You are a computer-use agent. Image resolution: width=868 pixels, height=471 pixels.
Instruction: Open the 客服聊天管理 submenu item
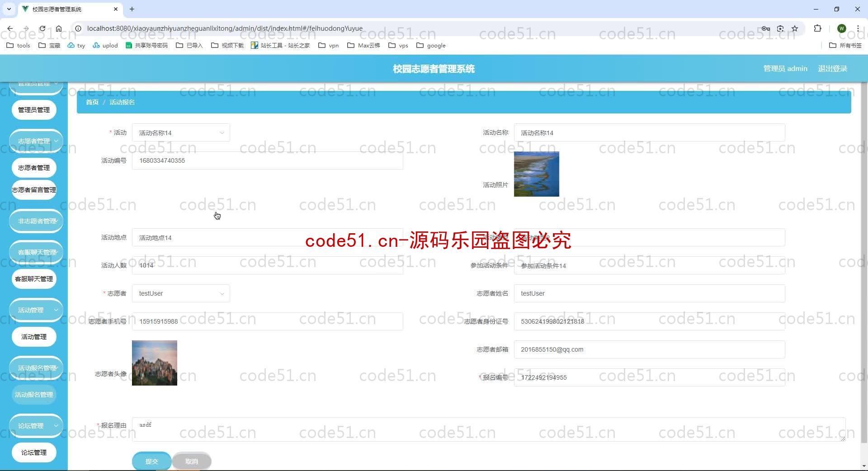[x=34, y=279]
